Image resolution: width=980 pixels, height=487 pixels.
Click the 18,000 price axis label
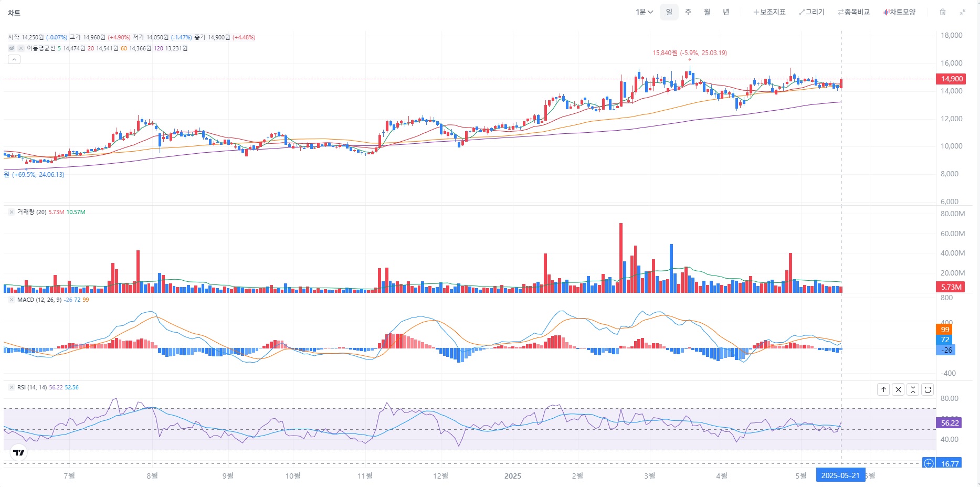952,35
